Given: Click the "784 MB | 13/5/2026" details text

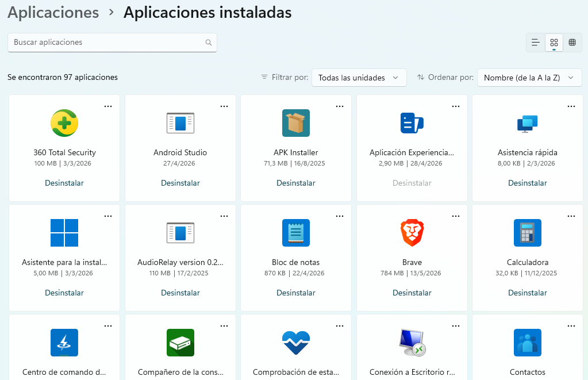Looking at the screenshot, I should [410, 273].
